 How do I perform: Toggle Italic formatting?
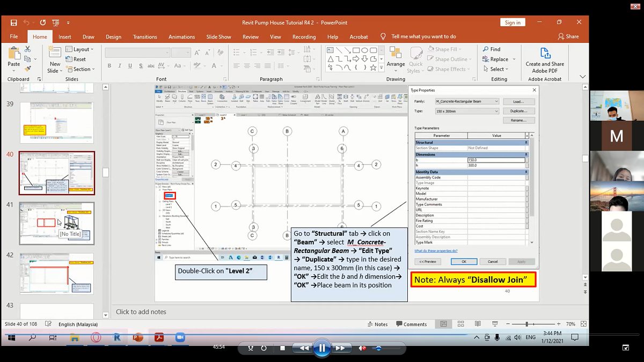click(119, 66)
